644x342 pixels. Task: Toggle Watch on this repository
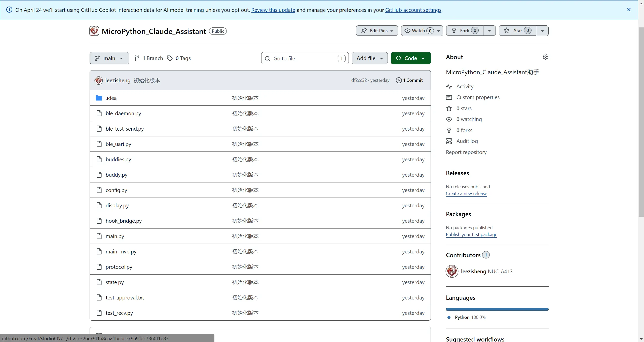click(418, 31)
